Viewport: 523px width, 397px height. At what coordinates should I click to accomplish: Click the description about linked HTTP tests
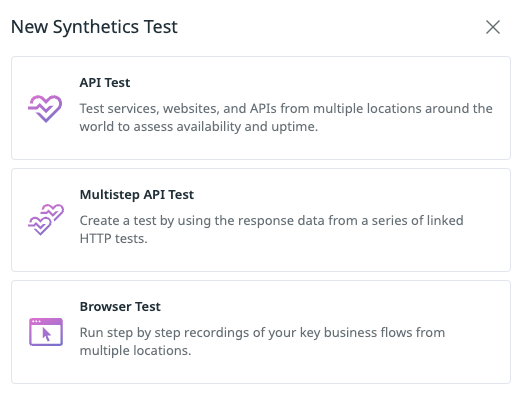[272, 230]
